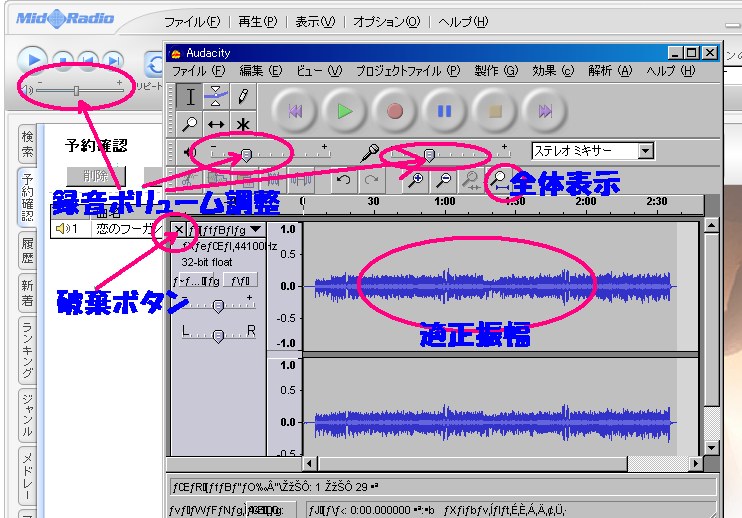Click the MidRadio Stop button

[62, 61]
